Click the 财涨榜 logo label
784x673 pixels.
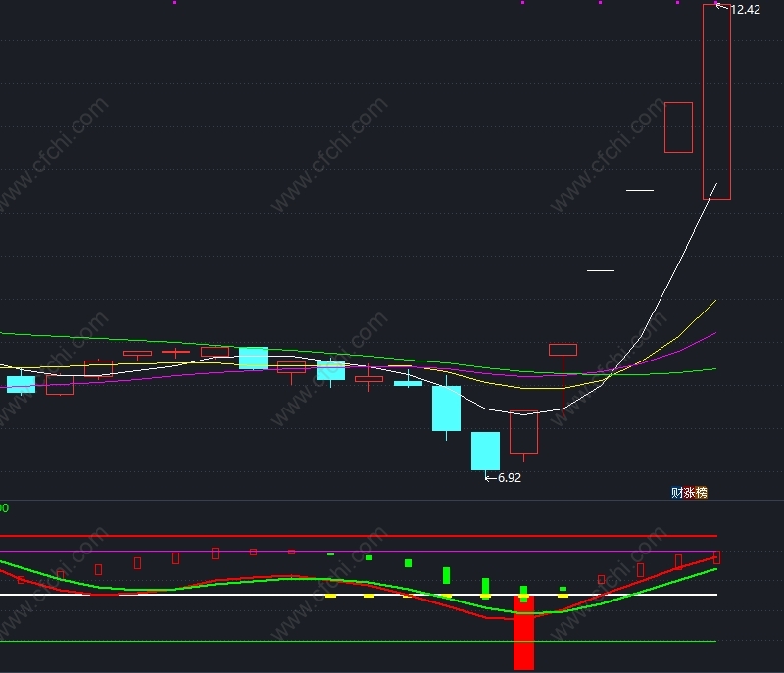click(689, 493)
